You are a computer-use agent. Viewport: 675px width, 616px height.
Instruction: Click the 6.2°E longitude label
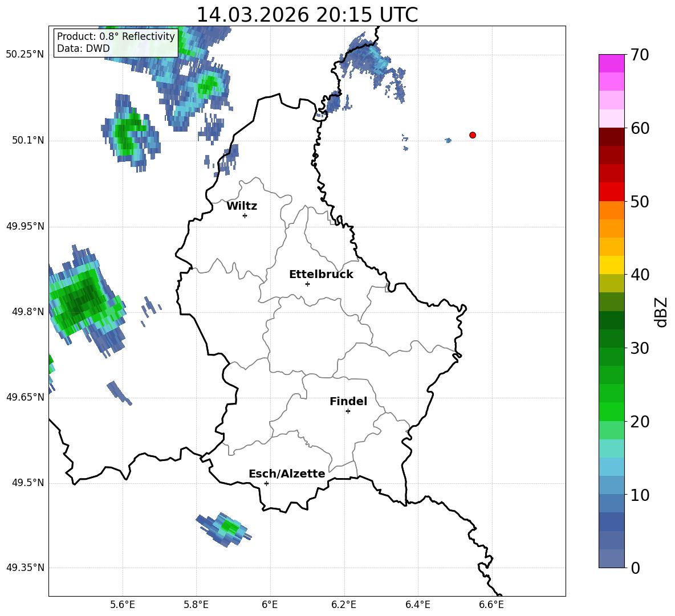coord(344,605)
